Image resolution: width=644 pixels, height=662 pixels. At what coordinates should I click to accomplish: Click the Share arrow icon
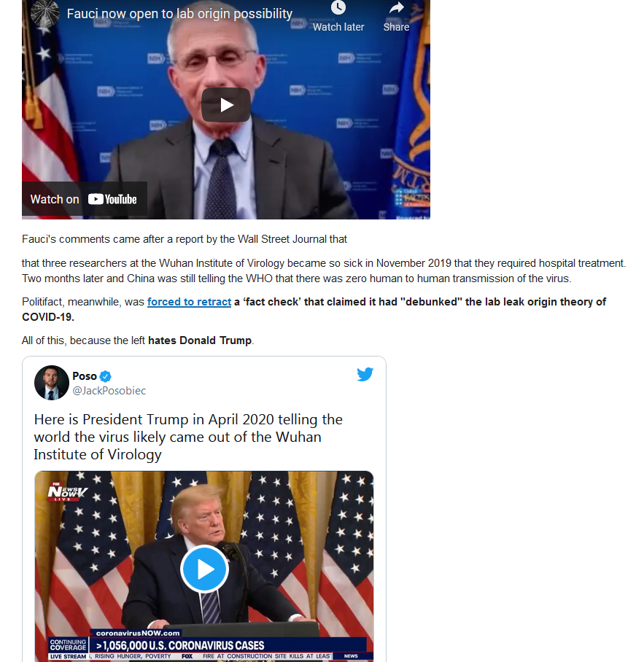pos(396,7)
